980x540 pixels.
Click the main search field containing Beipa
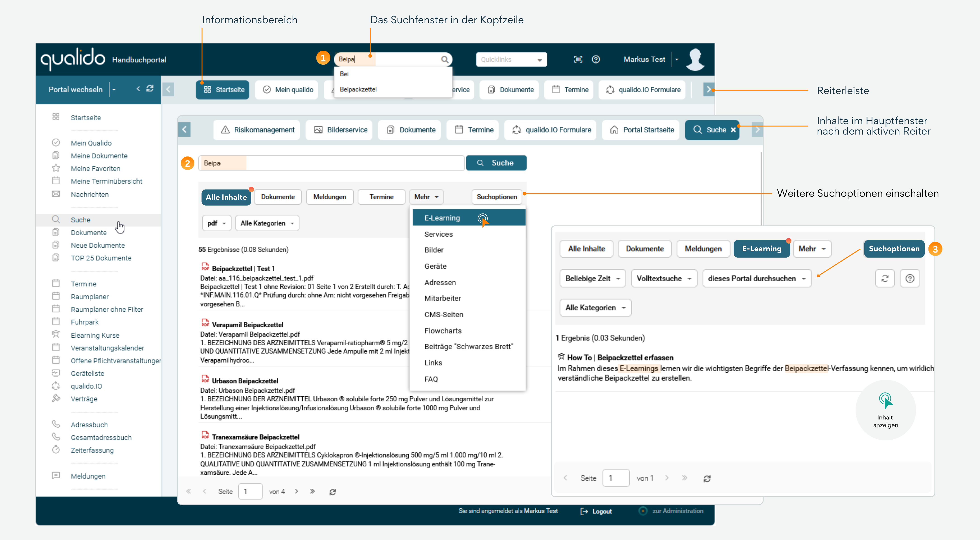(x=331, y=163)
